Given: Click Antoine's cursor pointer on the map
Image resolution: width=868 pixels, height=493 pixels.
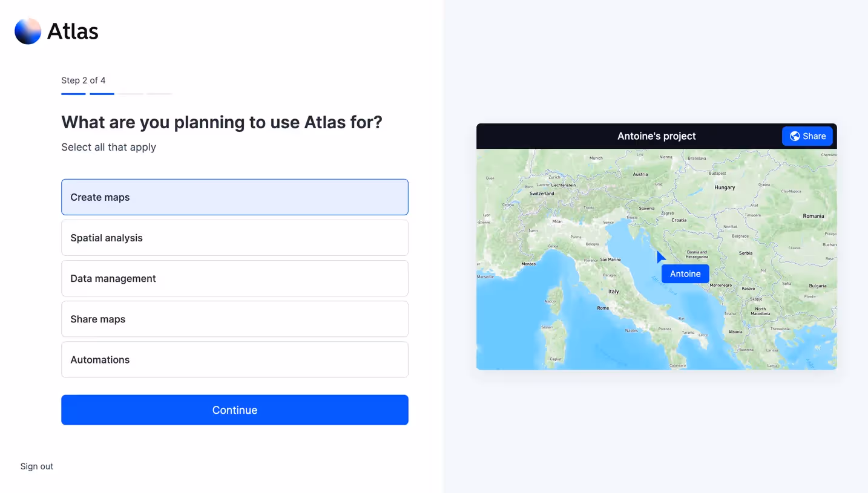Looking at the screenshot, I should pyautogui.click(x=660, y=256).
